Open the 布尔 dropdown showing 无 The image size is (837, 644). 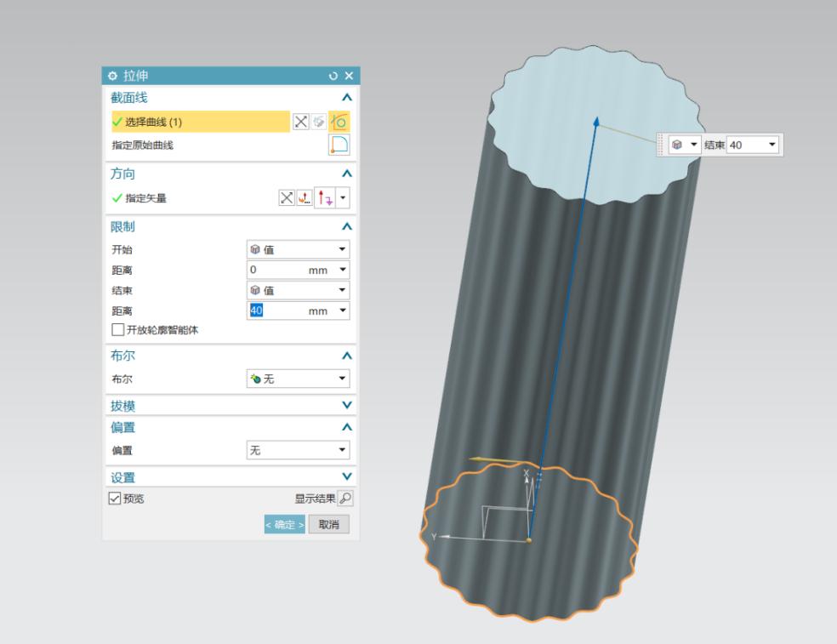point(297,378)
